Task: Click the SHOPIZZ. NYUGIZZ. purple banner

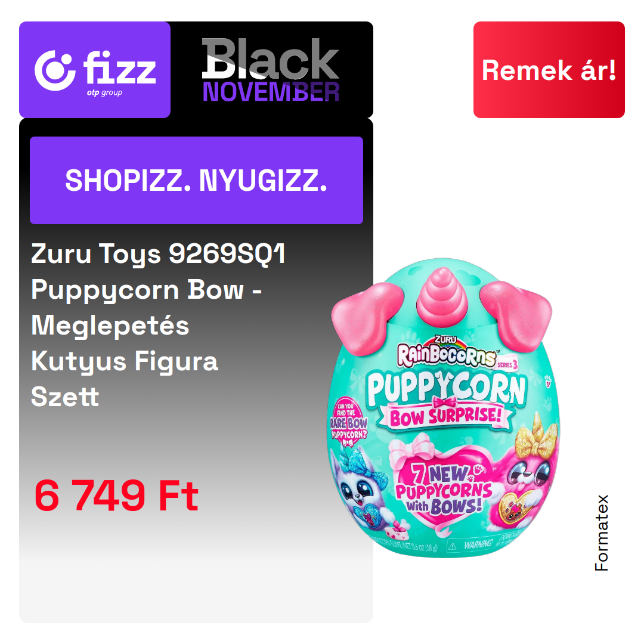Action: tap(196, 180)
